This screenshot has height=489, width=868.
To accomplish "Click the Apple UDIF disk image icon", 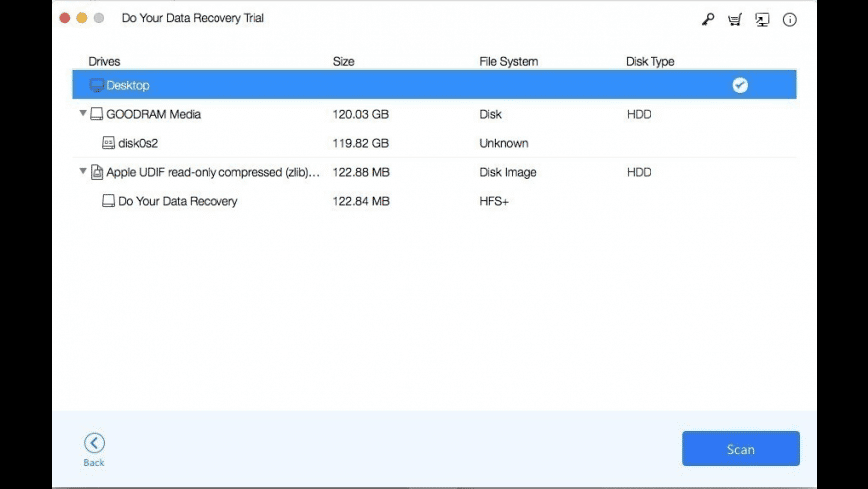I will (97, 172).
